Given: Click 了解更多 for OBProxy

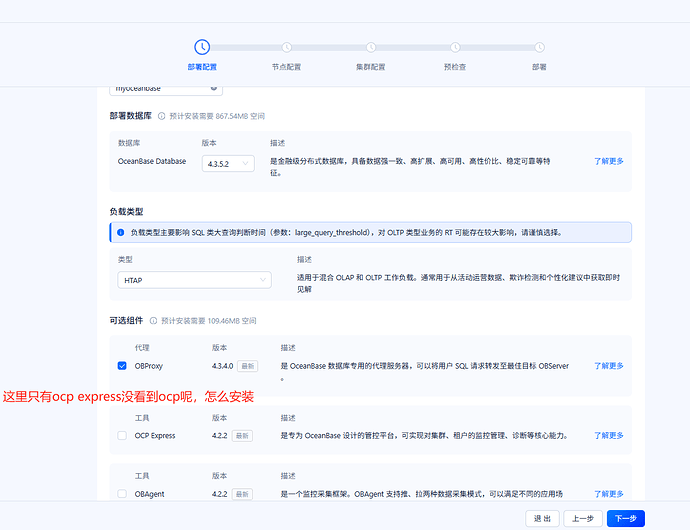Looking at the screenshot, I should [609, 366].
